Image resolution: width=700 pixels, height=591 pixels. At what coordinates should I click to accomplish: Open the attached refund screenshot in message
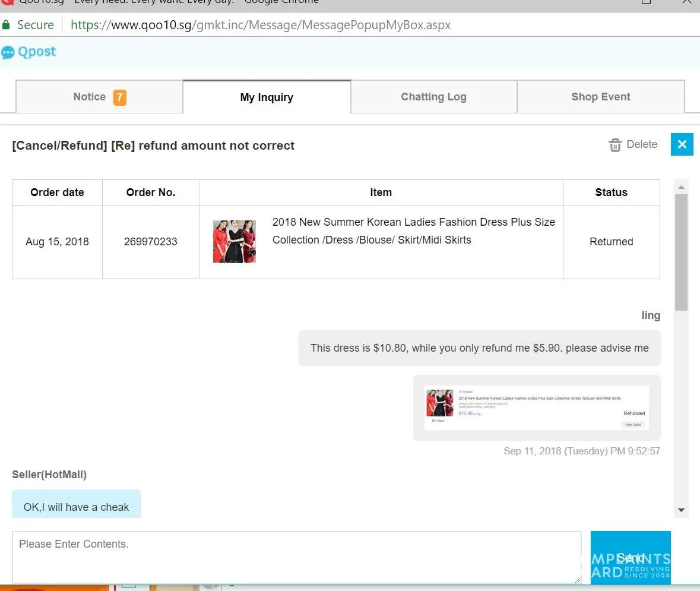(x=536, y=407)
